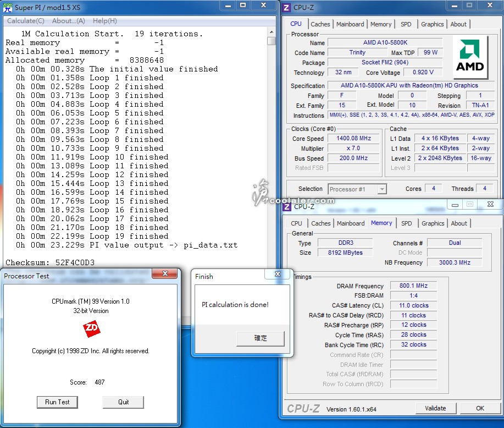504x428 pixels.
Task: Select Memory tab in lower CPU-Z window
Action: point(381,223)
